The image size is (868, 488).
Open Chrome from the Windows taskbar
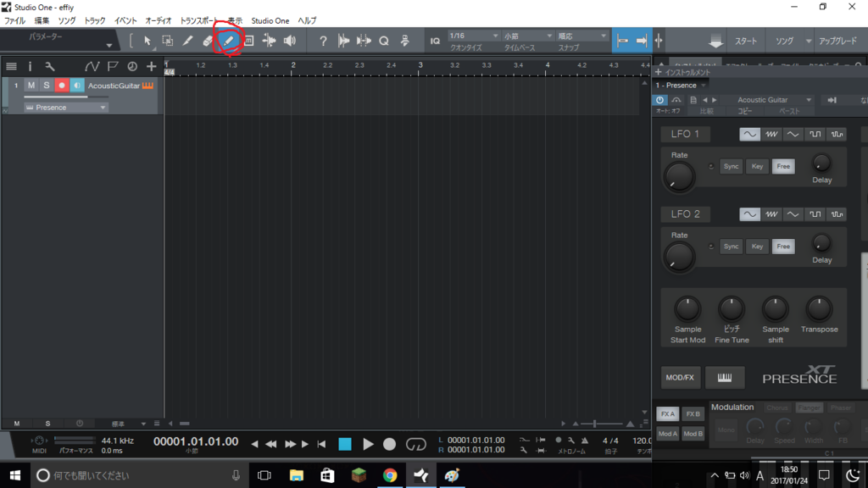[390, 475]
